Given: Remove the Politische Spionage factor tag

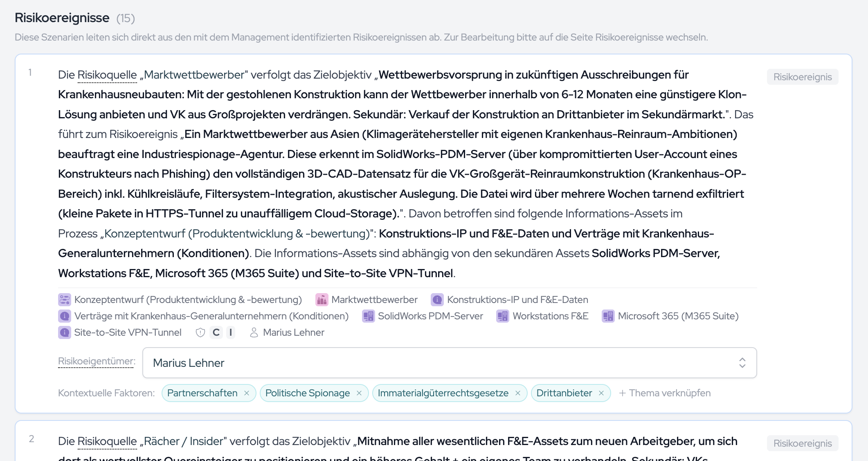Looking at the screenshot, I should click(x=359, y=393).
